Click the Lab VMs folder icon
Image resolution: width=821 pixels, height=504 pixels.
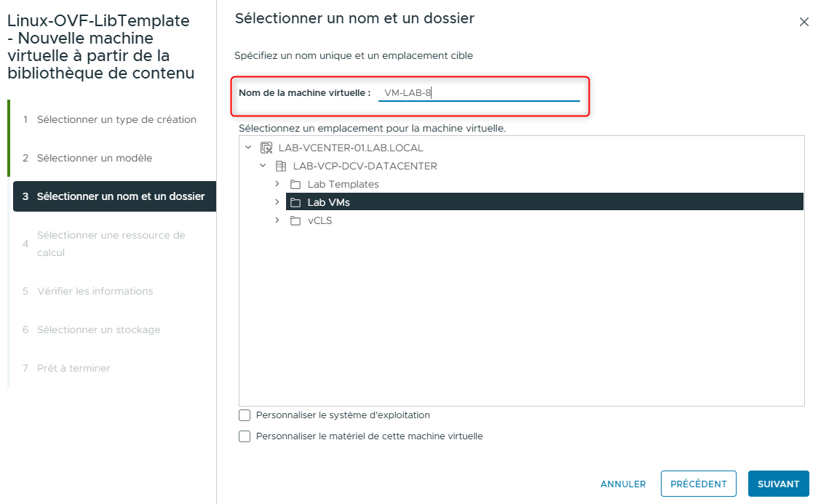coord(294,202)
